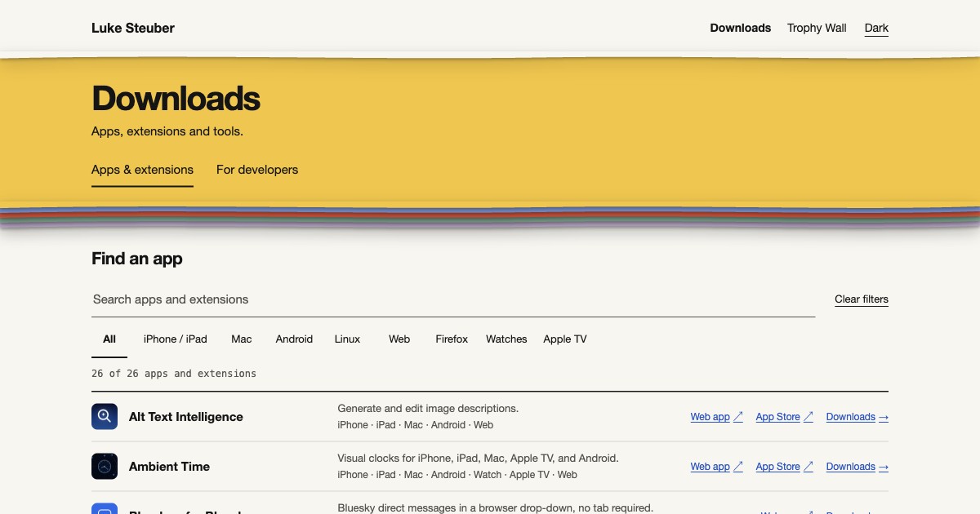The image size is (980, 514).
Task: Filter apps by Apple TV
Action: (x=565, y=339)
